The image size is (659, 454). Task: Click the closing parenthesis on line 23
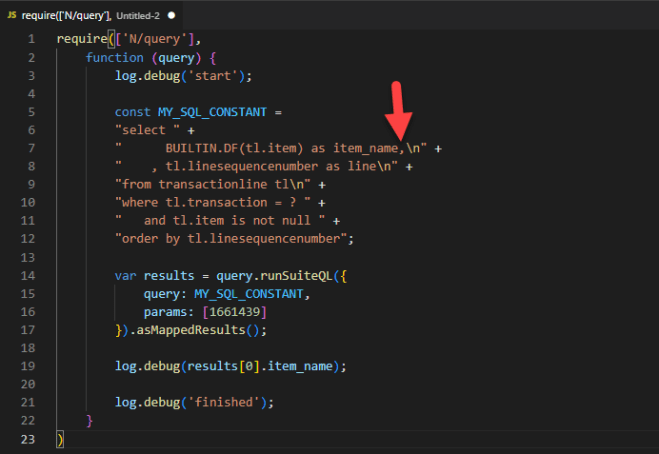60,439
